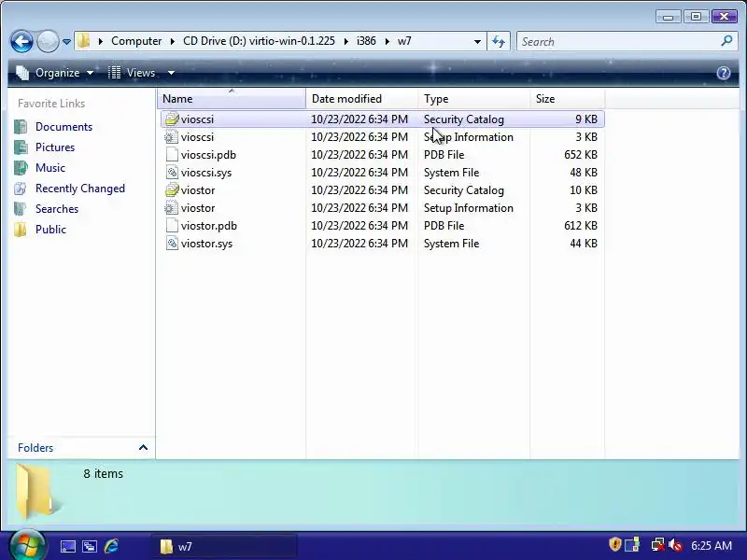Click the w7 breadcrumb in the address bar
Viewport: 747px width, 560px height.
coord(404,41)
